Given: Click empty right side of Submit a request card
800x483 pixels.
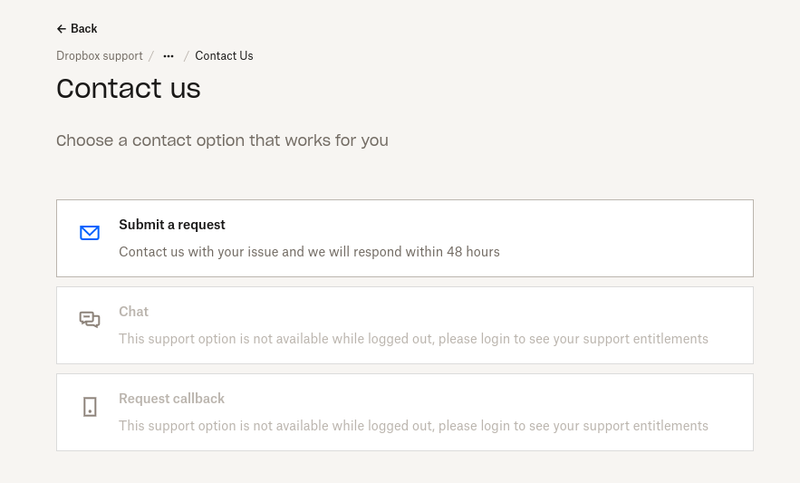Looking at the screenshot, I should 650,238.
